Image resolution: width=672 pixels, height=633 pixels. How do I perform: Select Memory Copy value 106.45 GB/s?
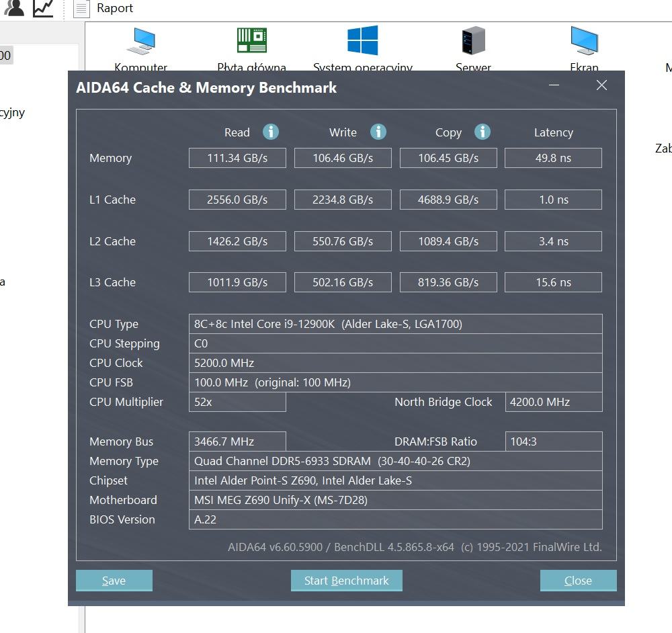pos(448,158)
